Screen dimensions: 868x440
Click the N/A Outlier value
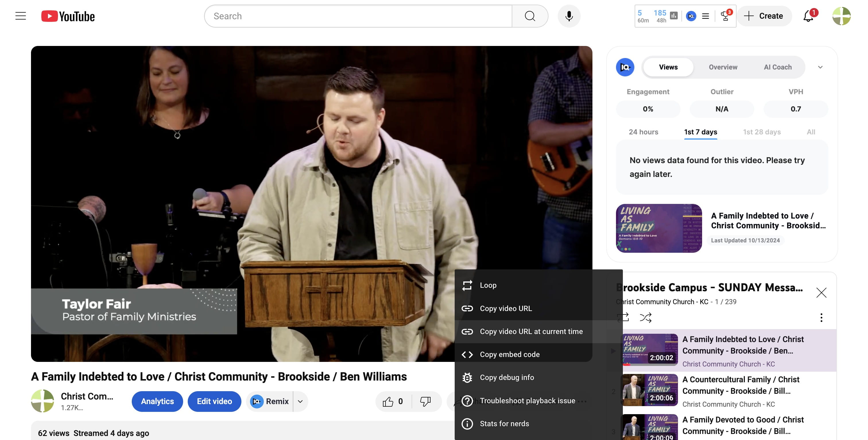722,109
